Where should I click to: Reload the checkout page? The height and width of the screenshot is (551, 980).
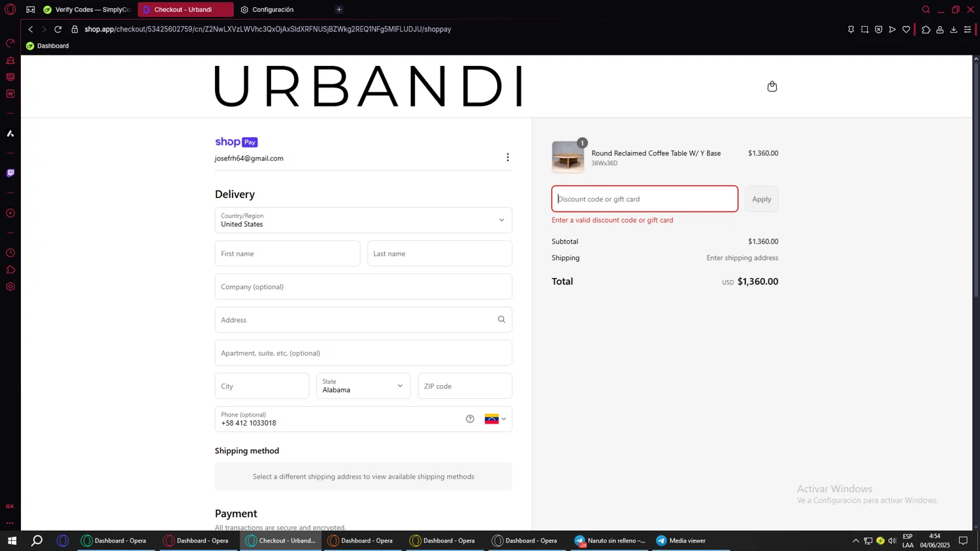58,29
